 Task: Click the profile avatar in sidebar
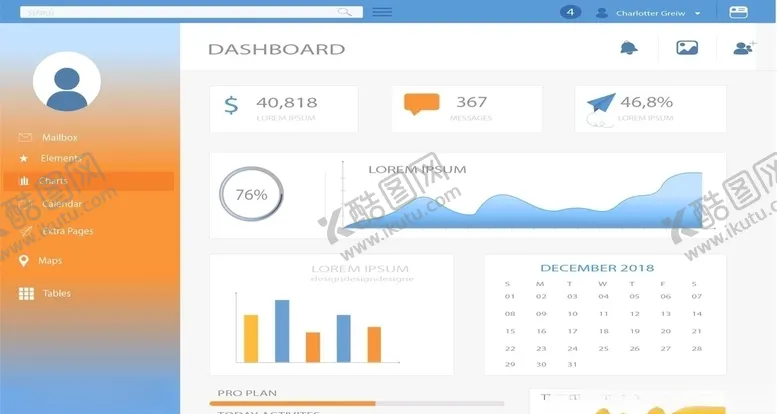(x=67, y=82)
